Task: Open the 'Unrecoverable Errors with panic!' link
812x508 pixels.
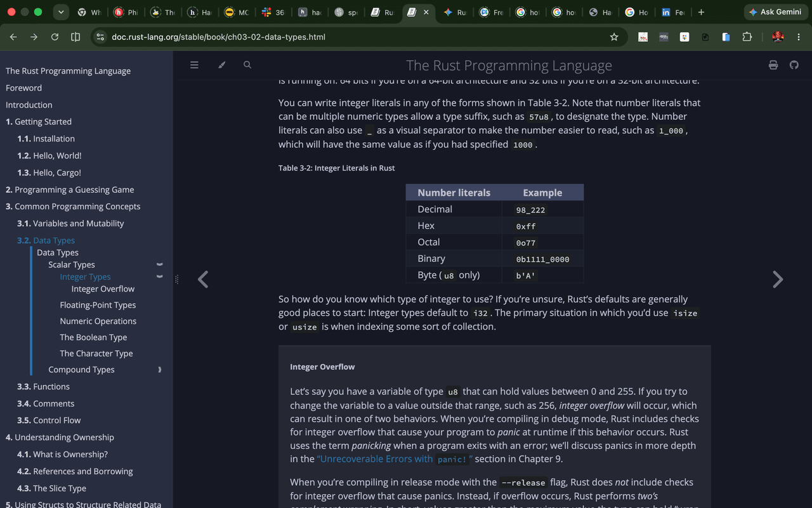Action: [394, 459]
